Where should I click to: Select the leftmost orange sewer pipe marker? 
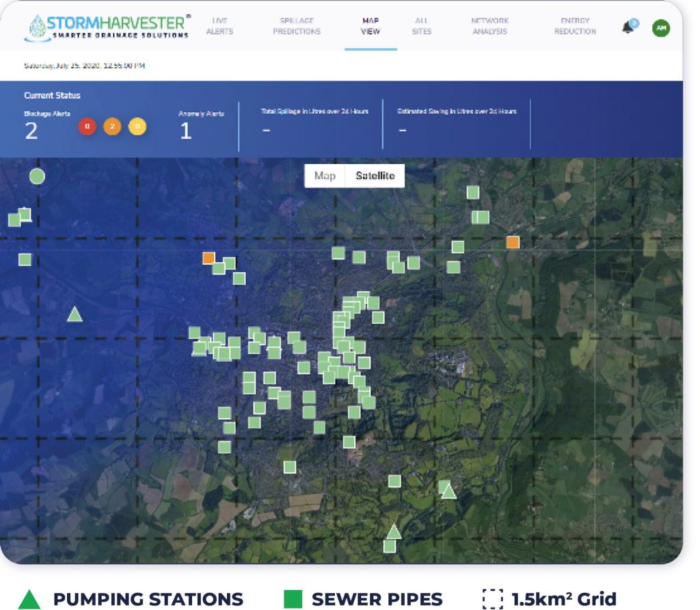click(208, 258)
